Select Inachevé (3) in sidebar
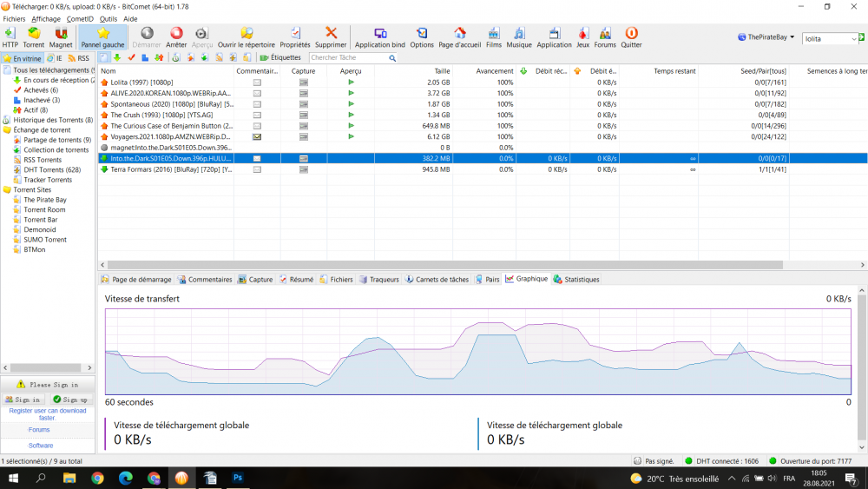The image size is (868, 489). coord(42,100)
